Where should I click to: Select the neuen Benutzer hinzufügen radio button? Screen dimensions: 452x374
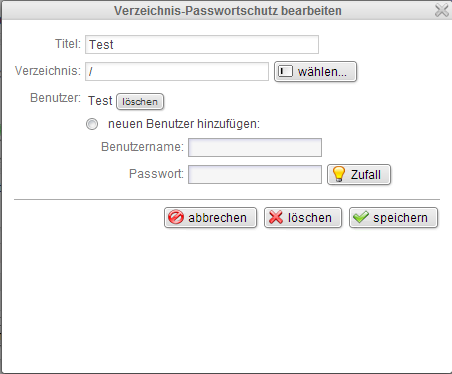(92, 124)
